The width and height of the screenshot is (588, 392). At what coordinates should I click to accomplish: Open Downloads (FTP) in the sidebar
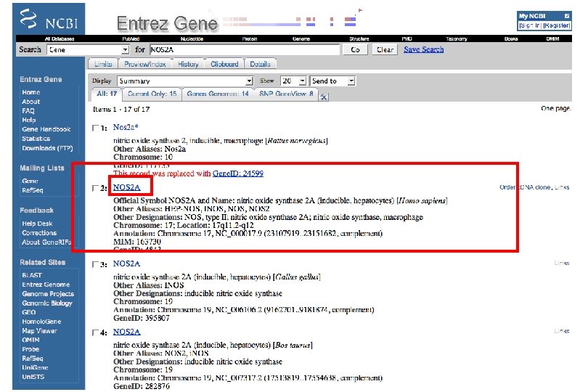[47, 148]
